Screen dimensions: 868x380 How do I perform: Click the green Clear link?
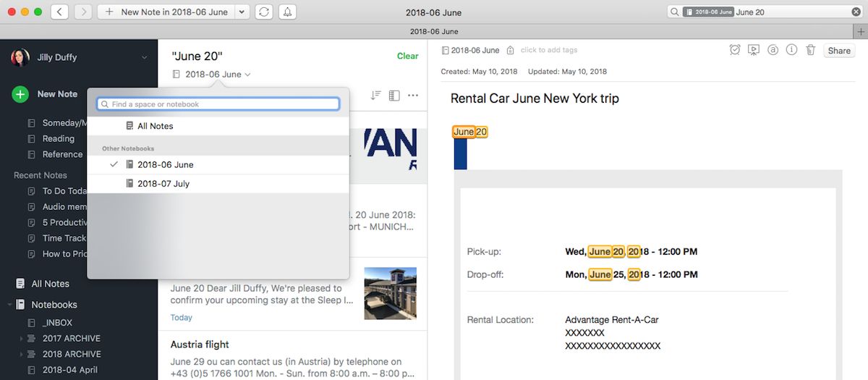pyautogui.click(x=407, y=56)
